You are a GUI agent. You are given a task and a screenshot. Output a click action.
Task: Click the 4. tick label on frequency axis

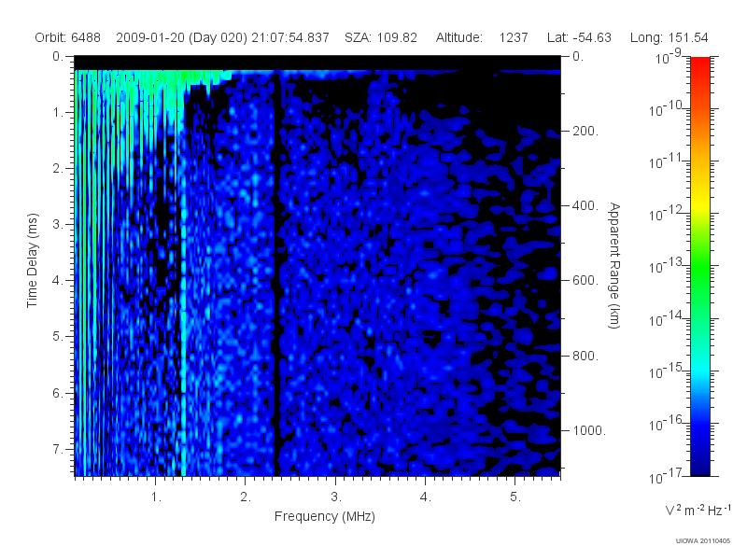click(x=426, y=497)
